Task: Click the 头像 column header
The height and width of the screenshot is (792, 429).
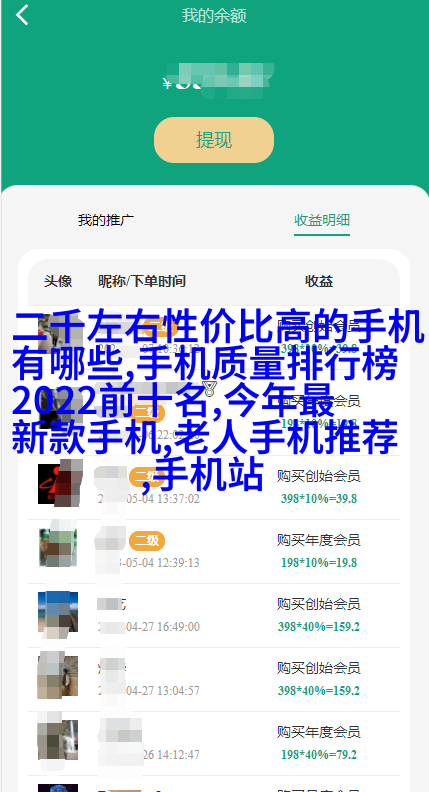Action: (x=58, y=281)
